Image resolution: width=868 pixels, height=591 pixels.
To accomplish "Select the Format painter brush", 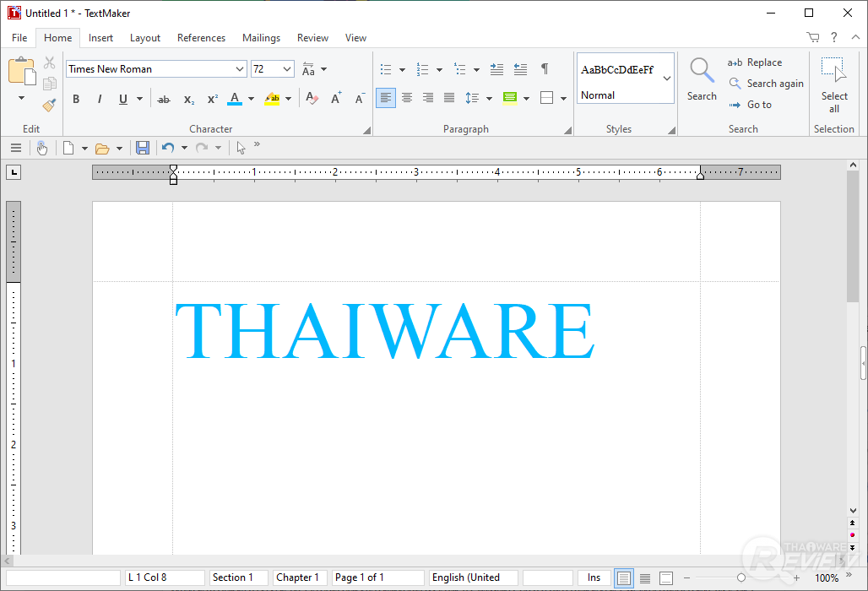I will [x=50, y=105].
